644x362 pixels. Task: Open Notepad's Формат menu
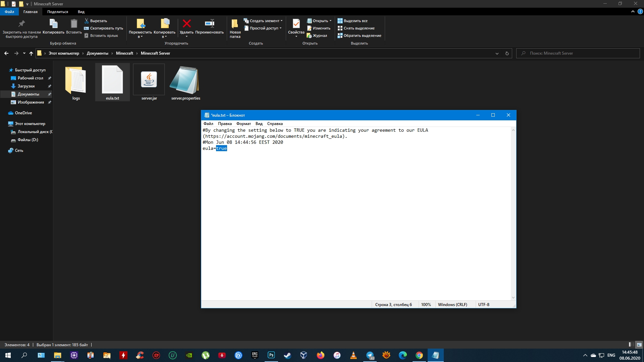244,124
